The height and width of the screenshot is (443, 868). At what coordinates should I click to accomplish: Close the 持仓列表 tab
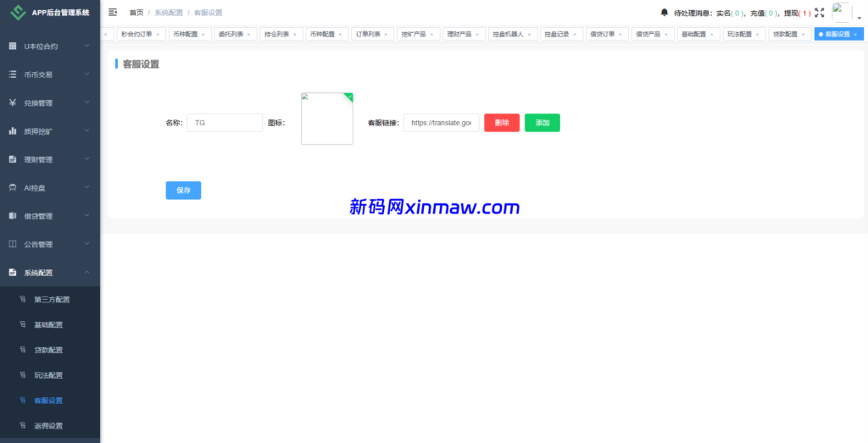pos(294,34)
